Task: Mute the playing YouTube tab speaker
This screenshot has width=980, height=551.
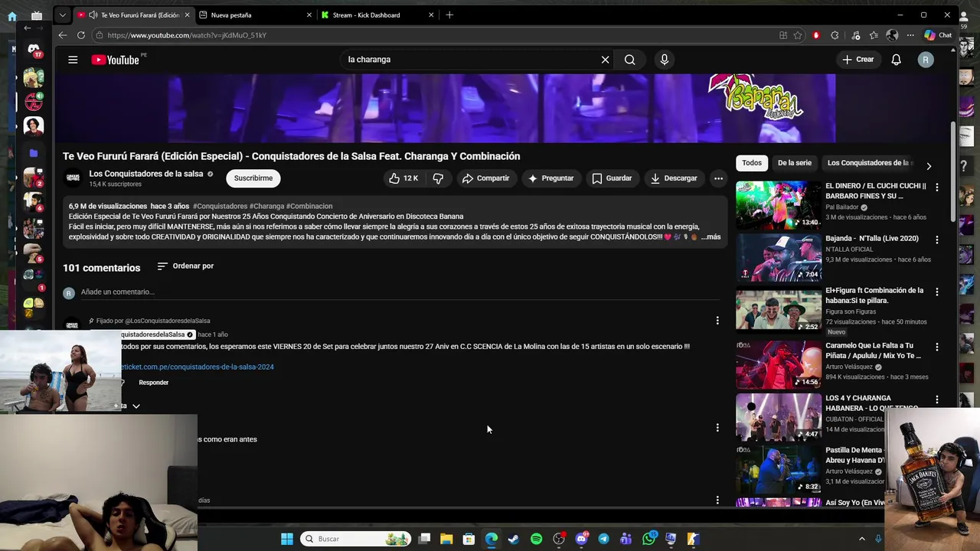Action: click(x=93, y=15)
